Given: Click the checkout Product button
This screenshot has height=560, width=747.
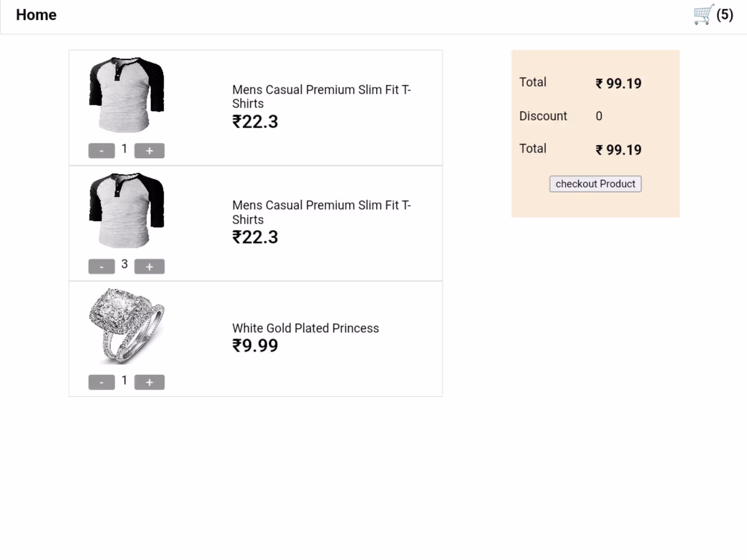Looking at the screenshot, I should [x=595, y=184].
